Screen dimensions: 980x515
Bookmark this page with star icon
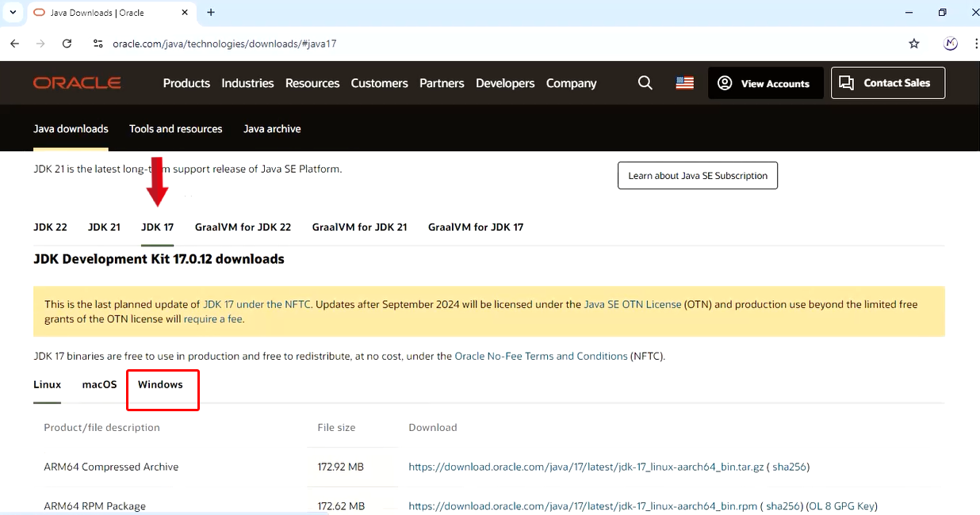(x=914, y=44)
